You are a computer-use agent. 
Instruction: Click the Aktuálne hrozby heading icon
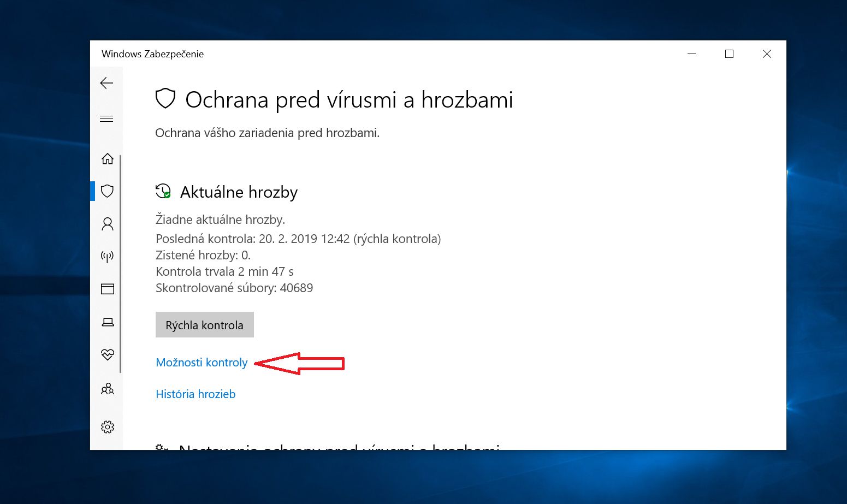[x=163, y=191]
